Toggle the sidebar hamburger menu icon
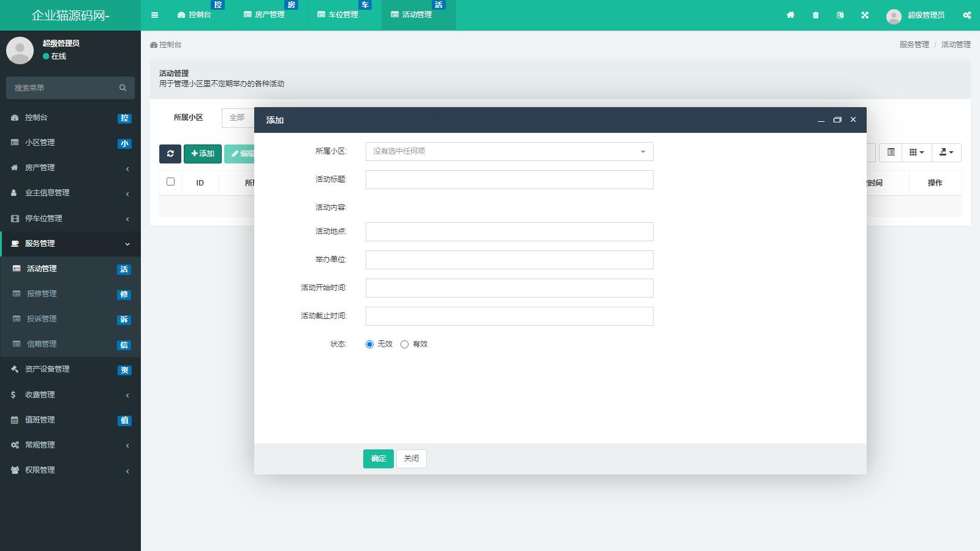The height and width of the screenshot is (551, 980). (154, 15)
